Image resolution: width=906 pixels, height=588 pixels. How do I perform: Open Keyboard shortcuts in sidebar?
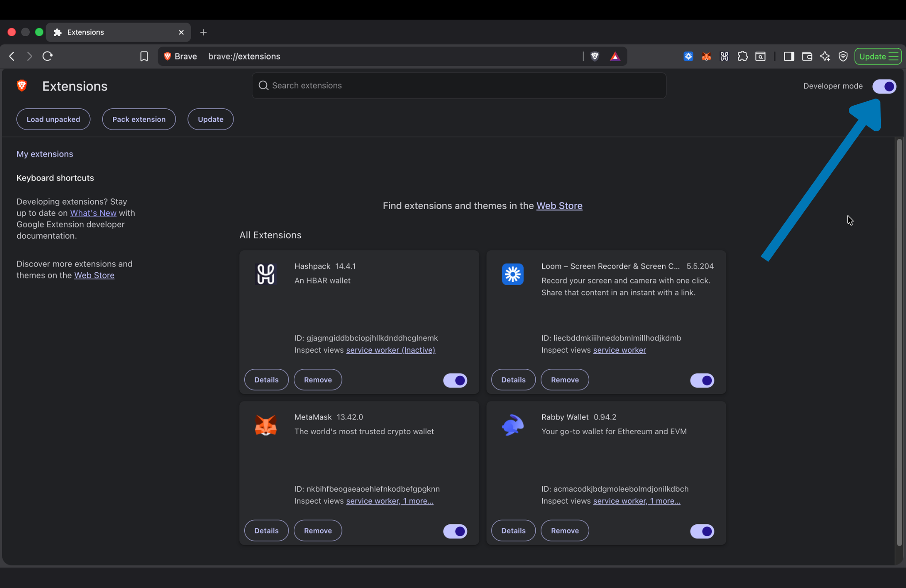tap(55, 178)
